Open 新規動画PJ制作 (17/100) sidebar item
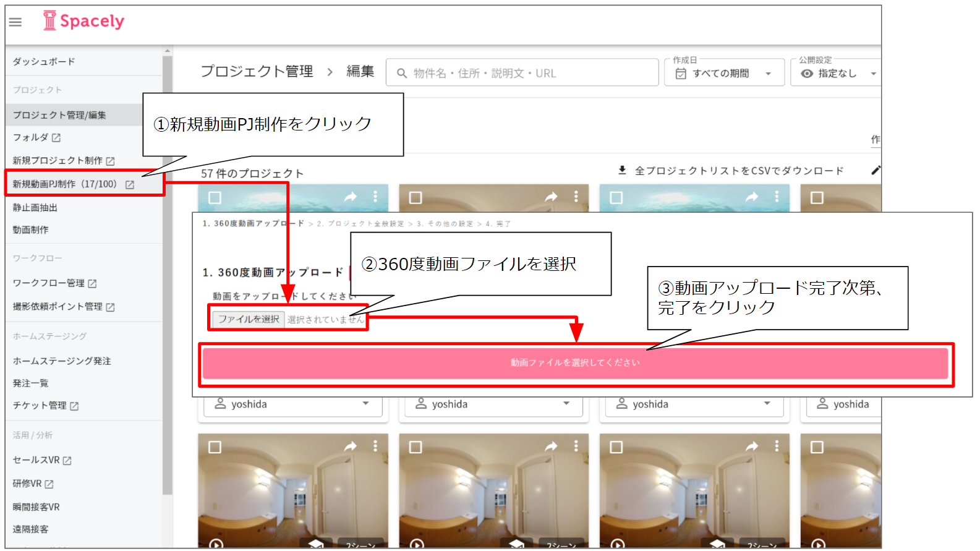Image resolution: width=980 pixels, height=551 pixels. [x=65, y=184]
